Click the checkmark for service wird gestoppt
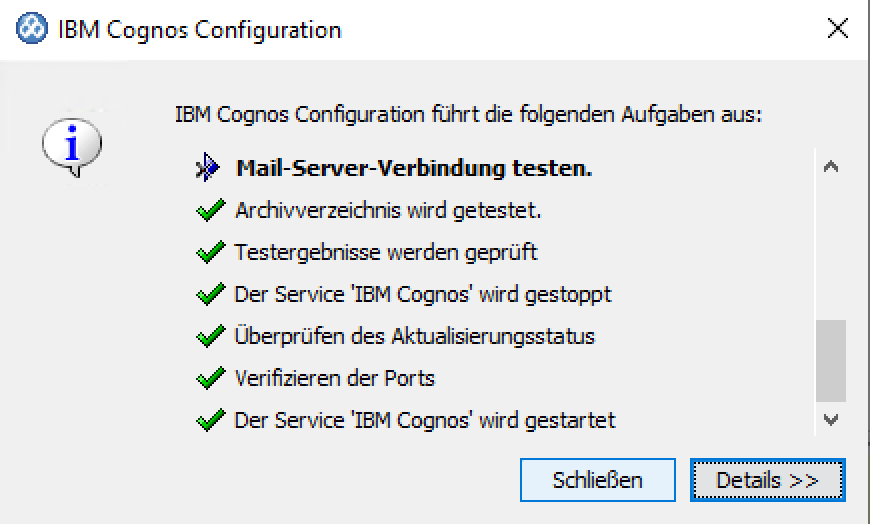Image resolution: width=870 pixels, height=524 pixels. [x=209, y=295]
